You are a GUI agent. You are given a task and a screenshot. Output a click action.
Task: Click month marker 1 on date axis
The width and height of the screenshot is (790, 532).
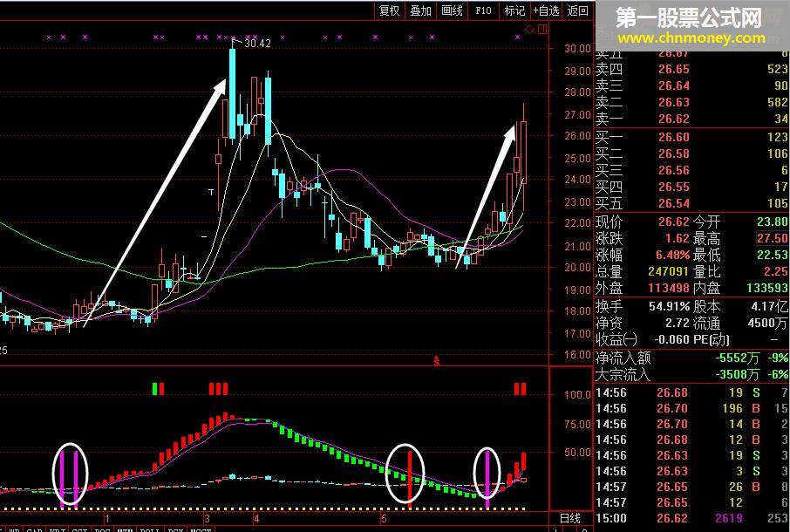(x=106, y=518)
